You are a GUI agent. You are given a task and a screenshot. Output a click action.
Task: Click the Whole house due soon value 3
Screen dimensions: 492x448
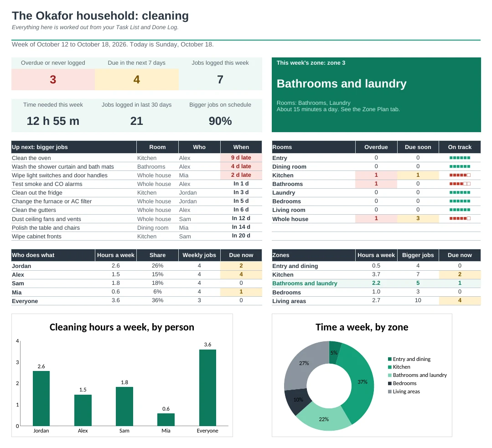(418, 218)
